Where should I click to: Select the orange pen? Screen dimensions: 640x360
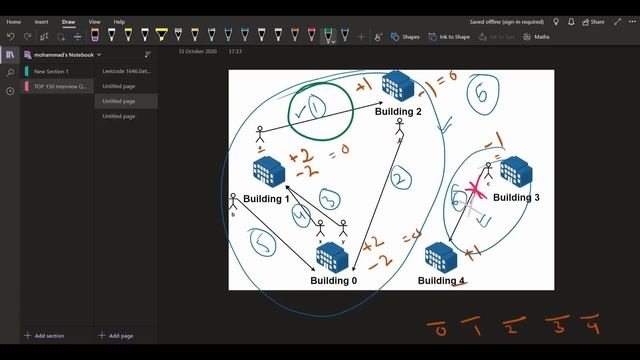[x=295, y=35]
